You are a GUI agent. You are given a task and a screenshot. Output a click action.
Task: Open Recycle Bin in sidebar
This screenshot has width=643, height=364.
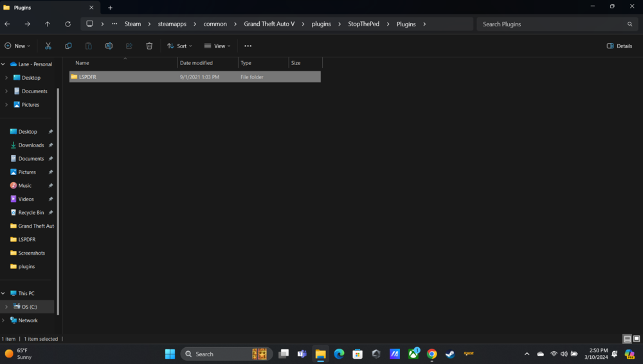point(31,213)
